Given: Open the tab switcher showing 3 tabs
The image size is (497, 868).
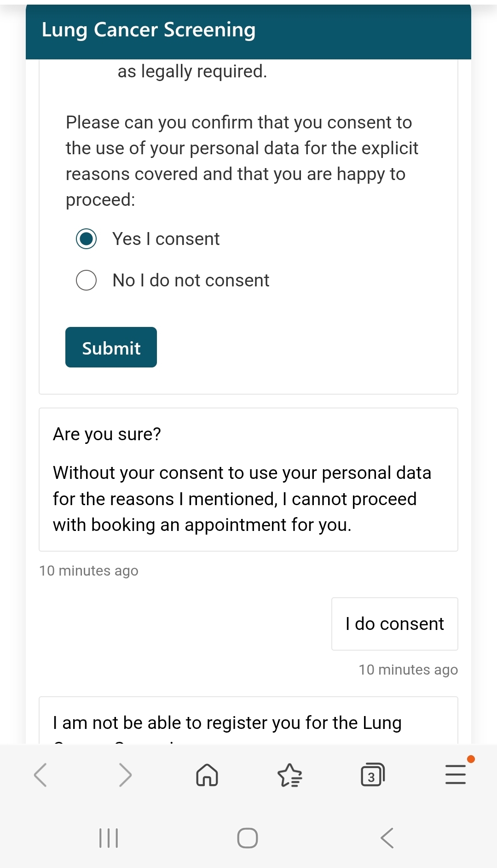Looking at the screenshot, I should pyautogui.click(x=372, y=775).
